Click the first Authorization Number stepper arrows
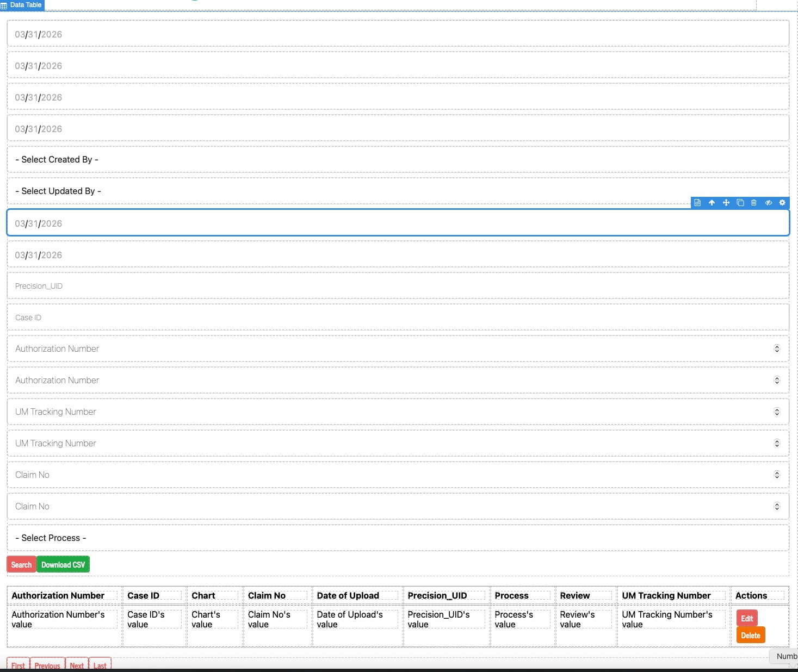 pyautogui.click(x=777, y=349)
